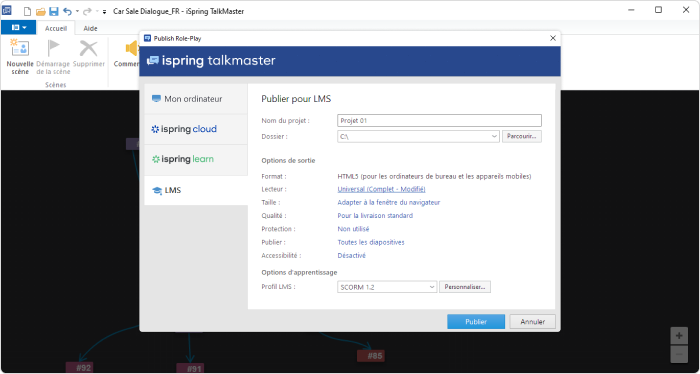The image size is (700, 374).
Task: Select the Mon ordinateur publish tab
Action: 196,99
